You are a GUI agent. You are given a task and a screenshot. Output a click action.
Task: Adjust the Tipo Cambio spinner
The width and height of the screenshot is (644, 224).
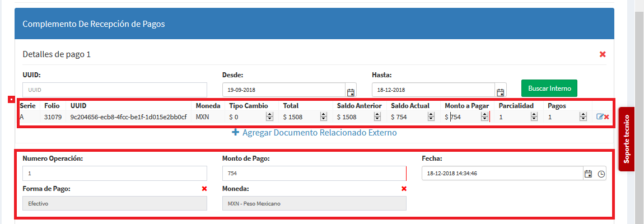(269, 117)
